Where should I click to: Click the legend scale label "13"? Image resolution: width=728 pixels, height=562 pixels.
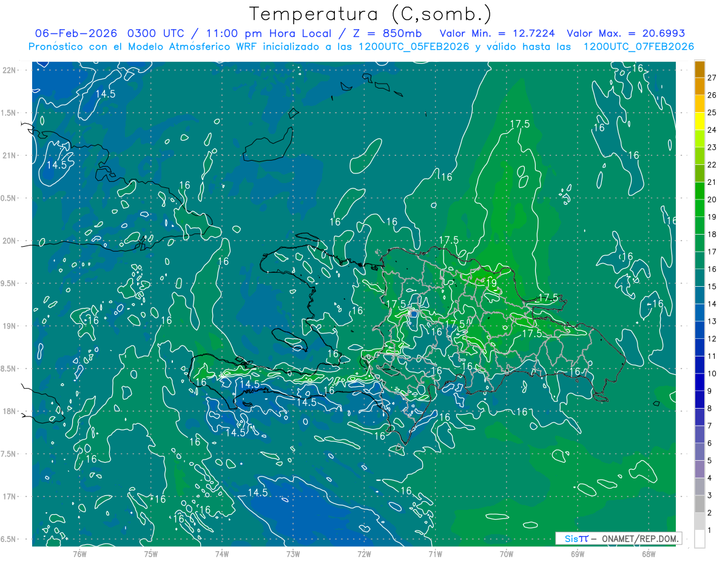coord(712,321)
